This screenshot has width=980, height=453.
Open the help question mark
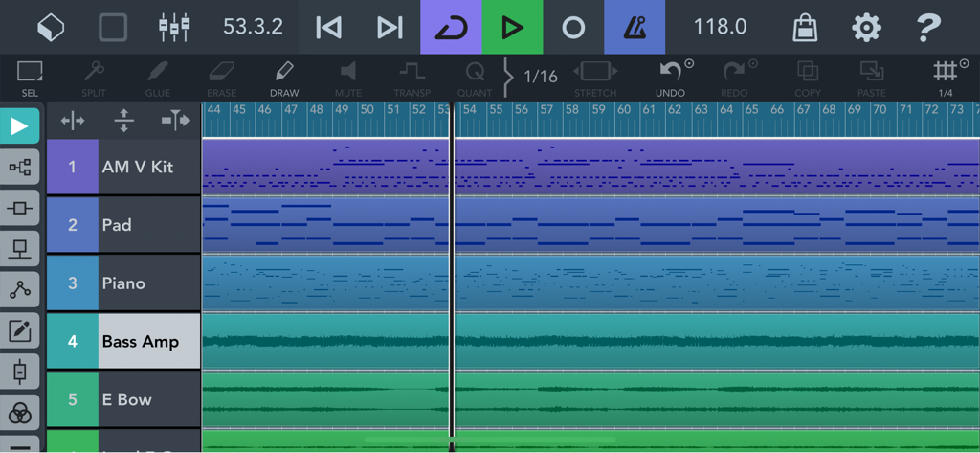coord(927,27)
